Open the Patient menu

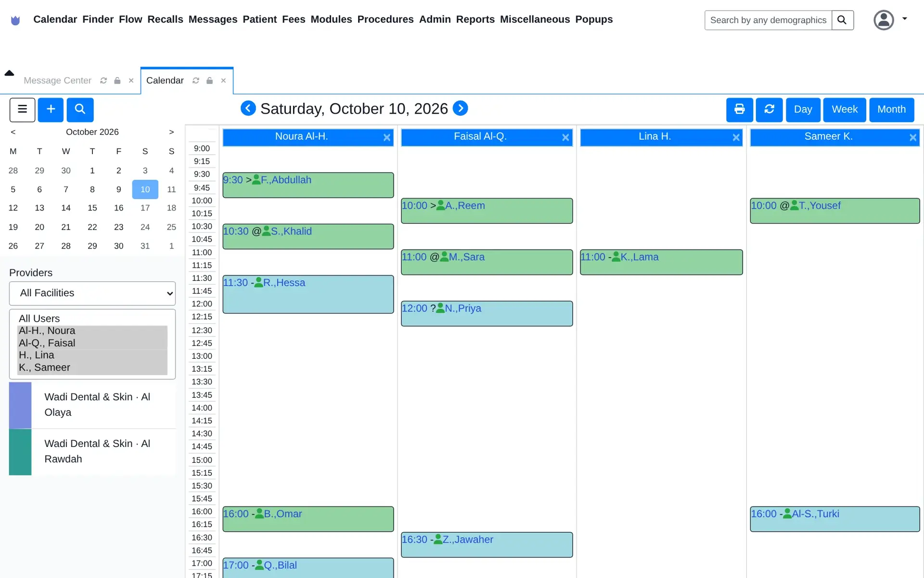click(x=260, y=19)
